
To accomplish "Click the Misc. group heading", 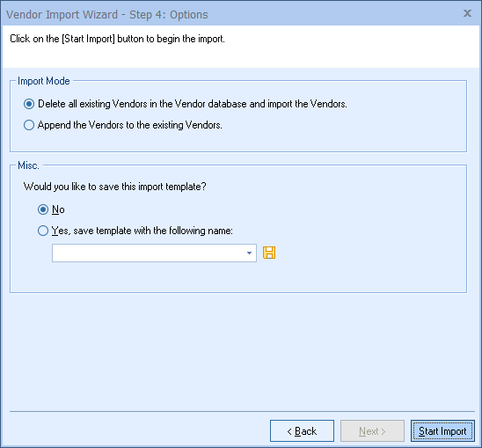I will (29, 165).
